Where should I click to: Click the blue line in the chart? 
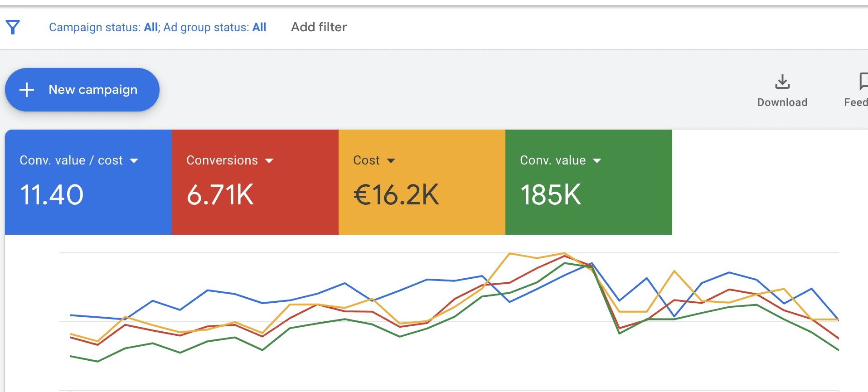point(208,290)
